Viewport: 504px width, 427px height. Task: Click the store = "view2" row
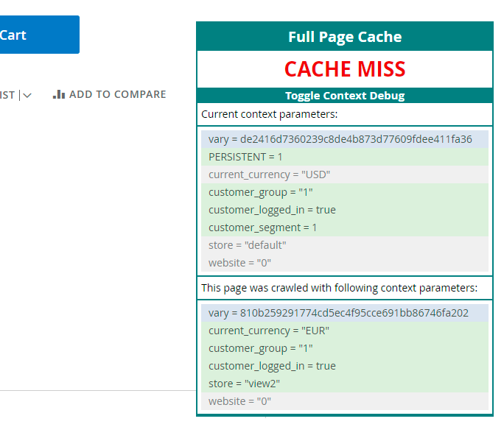point(244,384)
